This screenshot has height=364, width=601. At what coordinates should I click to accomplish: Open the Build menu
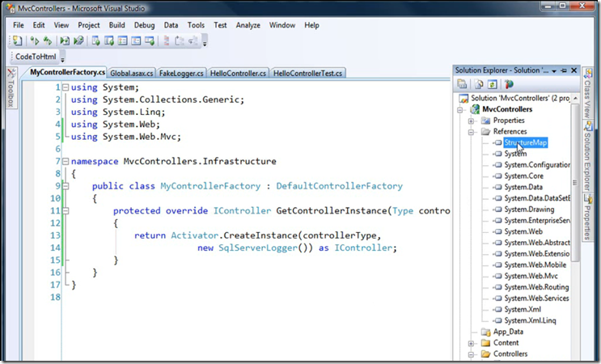117,25
